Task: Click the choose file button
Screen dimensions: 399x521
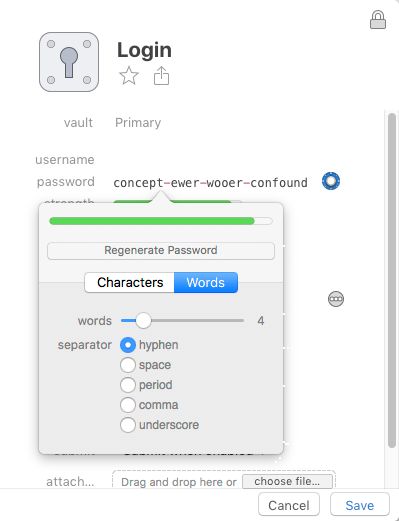Action: [x=287, y=481]
